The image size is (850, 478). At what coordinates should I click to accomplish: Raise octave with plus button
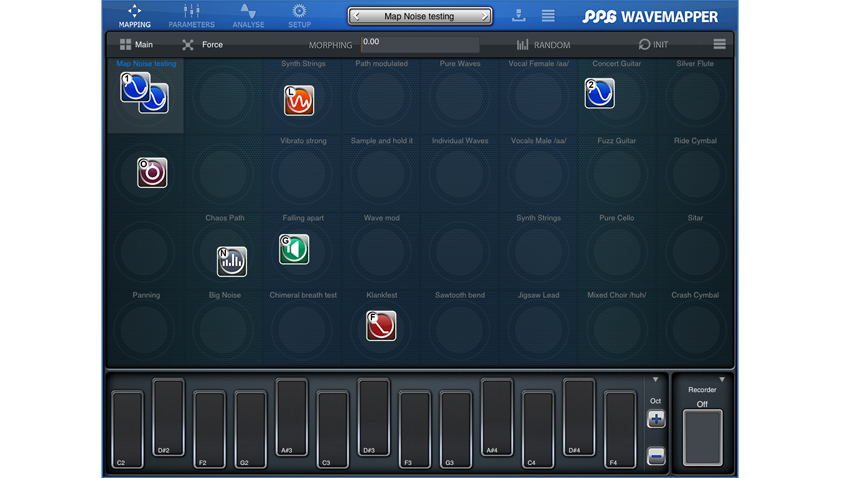click(x=656, y=419)
